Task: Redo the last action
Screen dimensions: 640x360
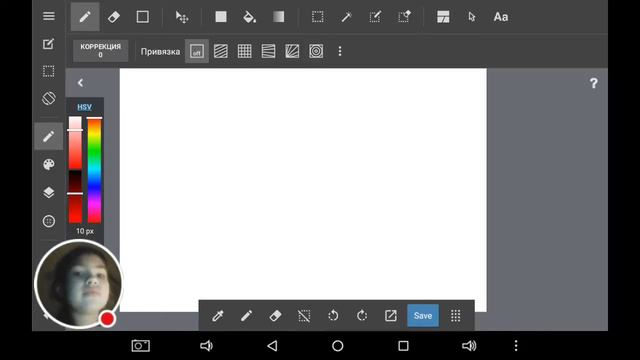Action: [362, 316]
